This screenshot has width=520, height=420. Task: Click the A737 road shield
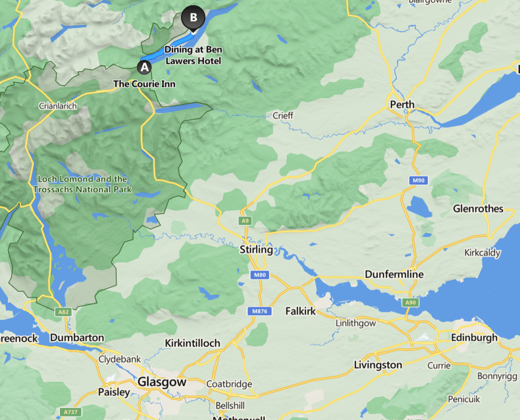[71, 412]
